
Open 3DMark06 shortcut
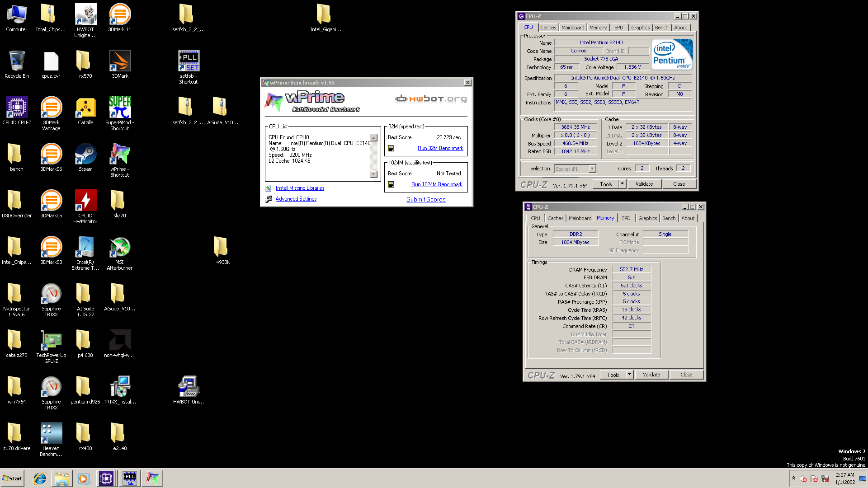click(x=51, y=158)
